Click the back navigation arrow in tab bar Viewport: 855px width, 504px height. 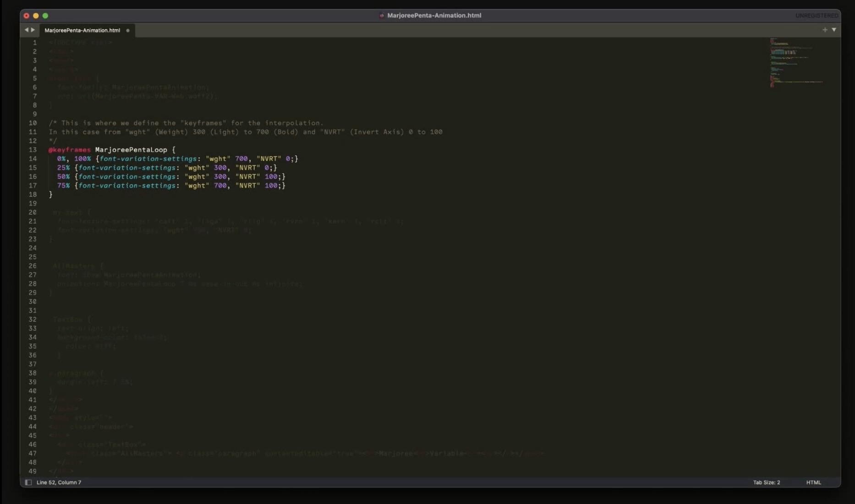click(26, 30)
